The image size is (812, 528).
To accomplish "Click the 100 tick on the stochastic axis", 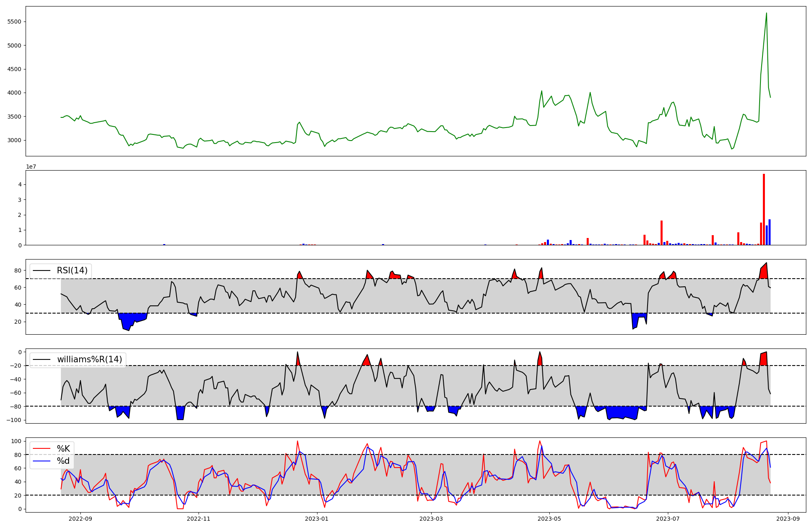I will (17, 441).
